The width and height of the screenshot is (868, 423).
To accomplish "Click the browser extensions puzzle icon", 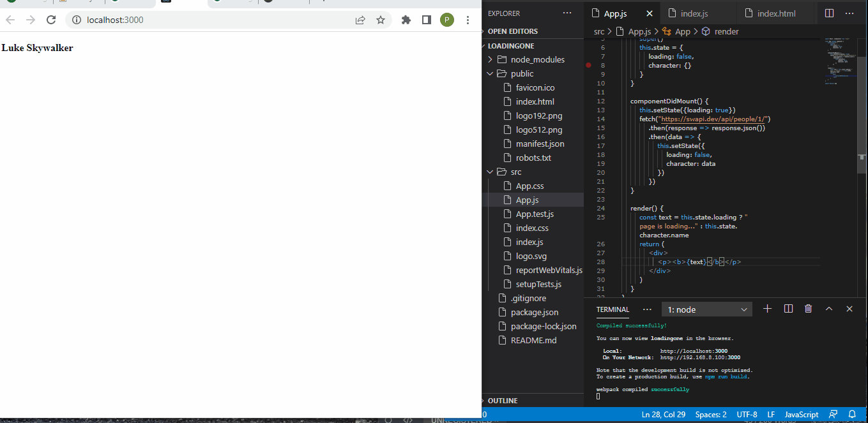I will (406, 20).
